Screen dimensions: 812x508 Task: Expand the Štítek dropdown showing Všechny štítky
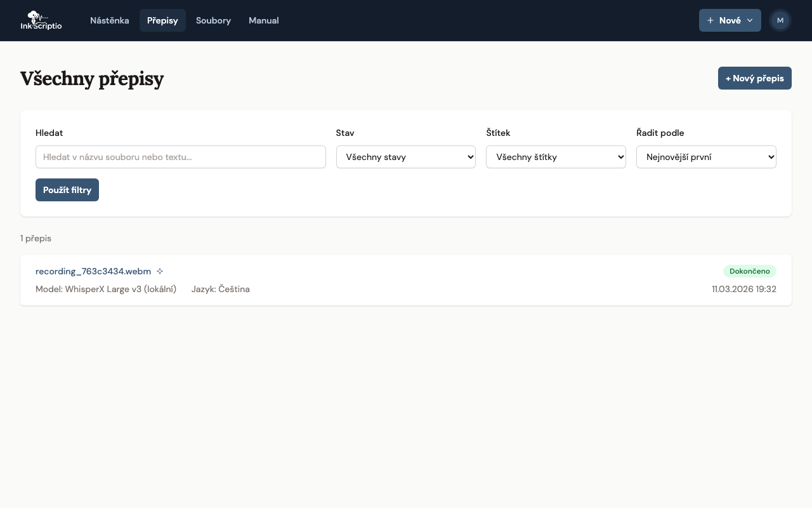point(556,157)
